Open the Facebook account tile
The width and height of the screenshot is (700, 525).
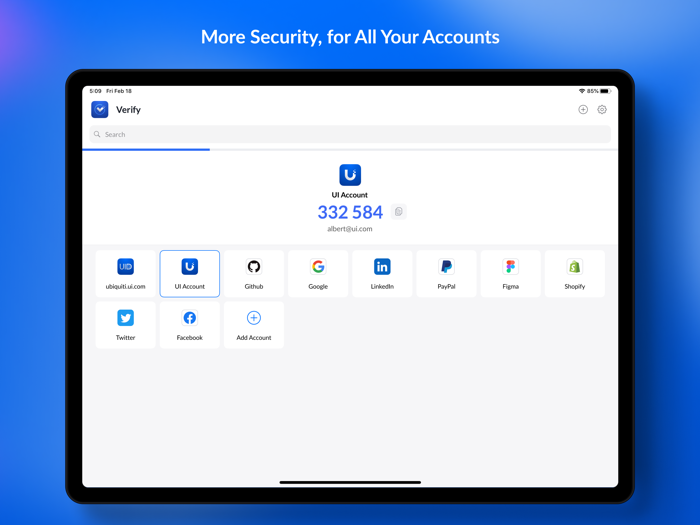pos(190,325)
